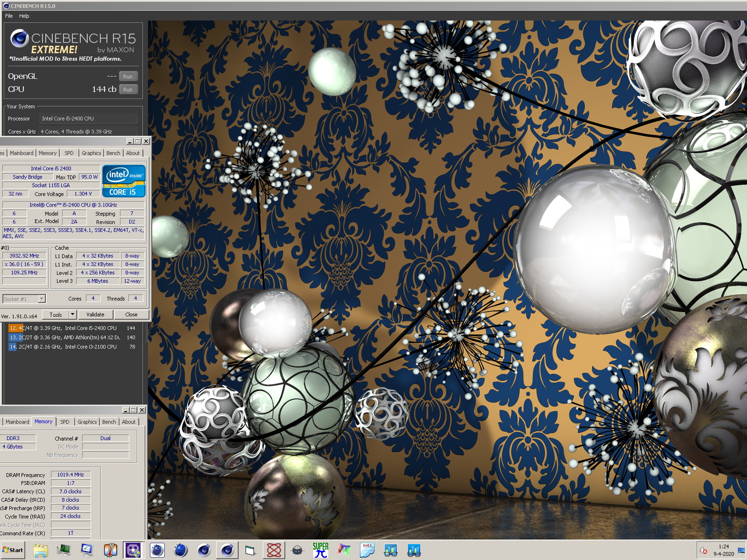
Task: Open the Help menu in Cinebench
Action: coord(24,16)
